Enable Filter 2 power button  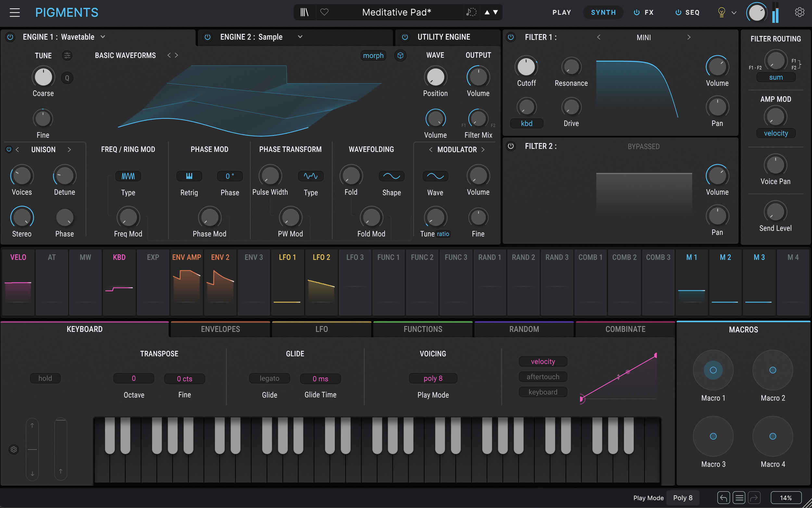pyautogui.click(x=511, y=146)
